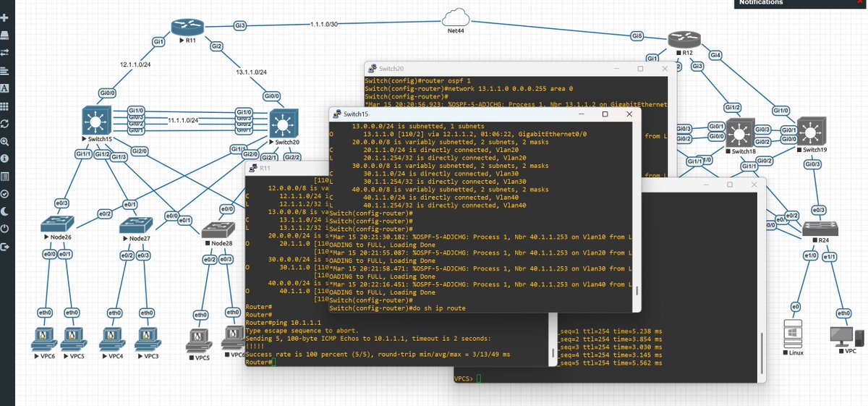The width and height of the screenshot is (868, 406).
Task: Click the Router# prompt in R11 terminal
Action: pos(259,362)
